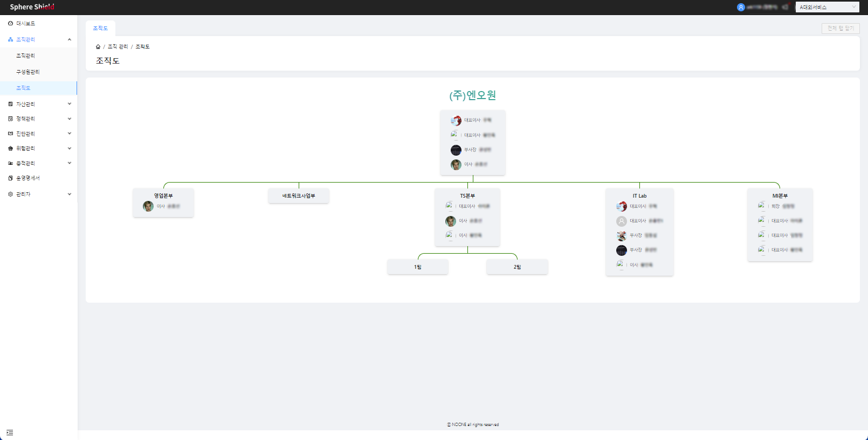
Task: Click the 운영명세서 document icon
Action: pos(10,178)
